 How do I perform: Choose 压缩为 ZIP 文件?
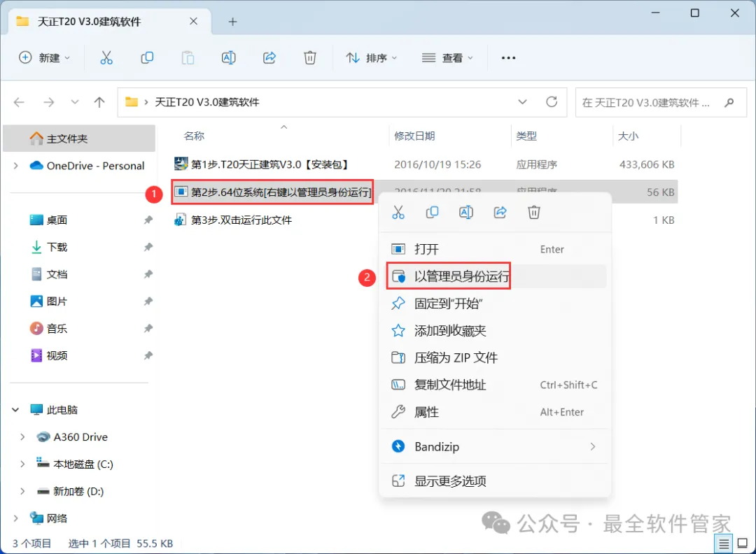495,357
